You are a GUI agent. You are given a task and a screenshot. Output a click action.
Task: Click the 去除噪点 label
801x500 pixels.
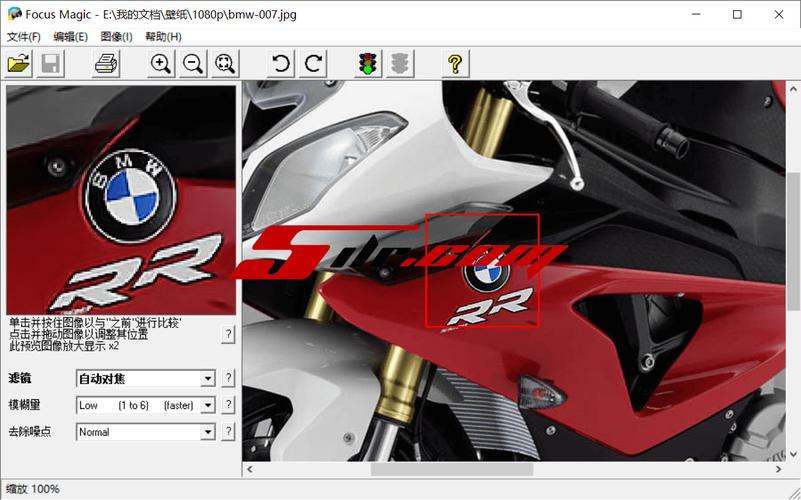tap(30, 432)
